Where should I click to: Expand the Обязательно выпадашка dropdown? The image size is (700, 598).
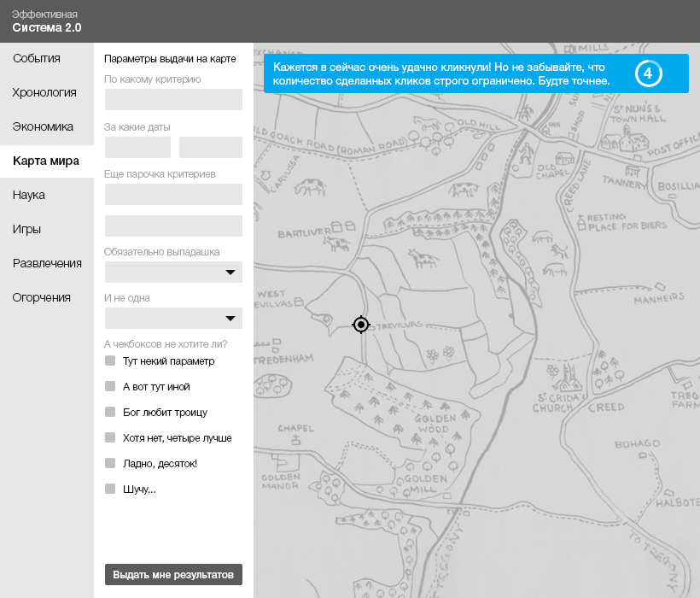173,272
